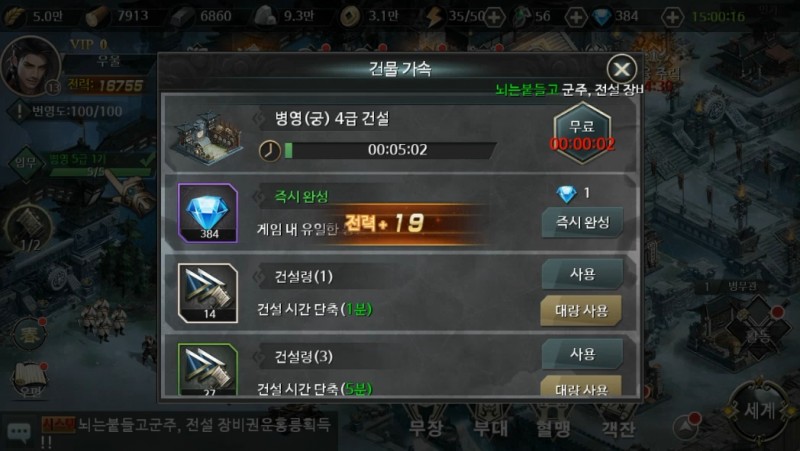Use one 건설령(1) item via 사용
The height and width of the screenshot is (451, 800).
point(582,274)
